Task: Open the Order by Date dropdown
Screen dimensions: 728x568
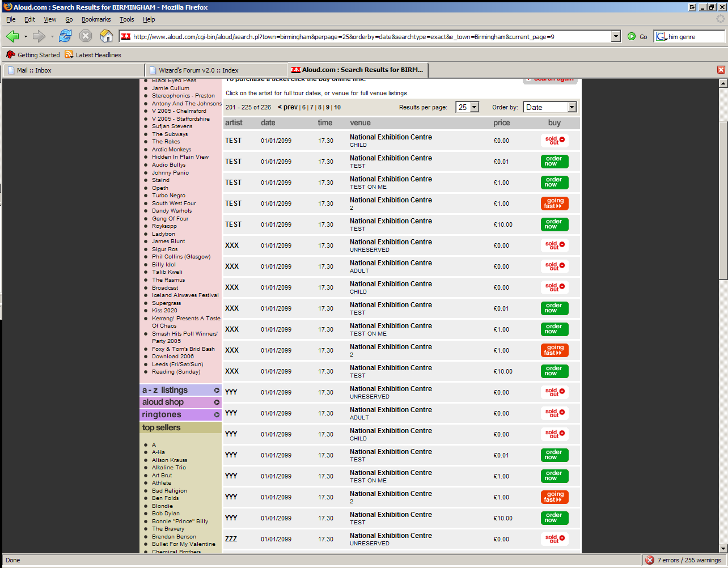Action: 550,107
